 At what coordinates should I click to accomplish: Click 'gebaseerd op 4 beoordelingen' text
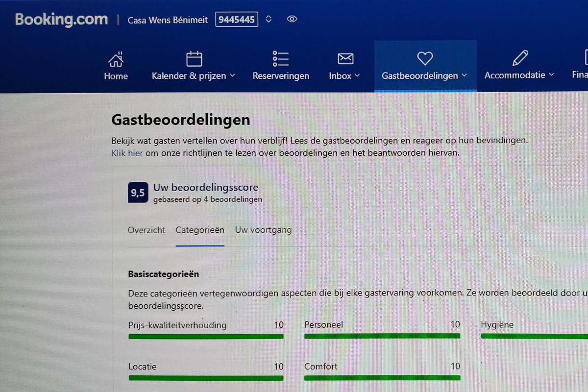[x=208, y=200]
